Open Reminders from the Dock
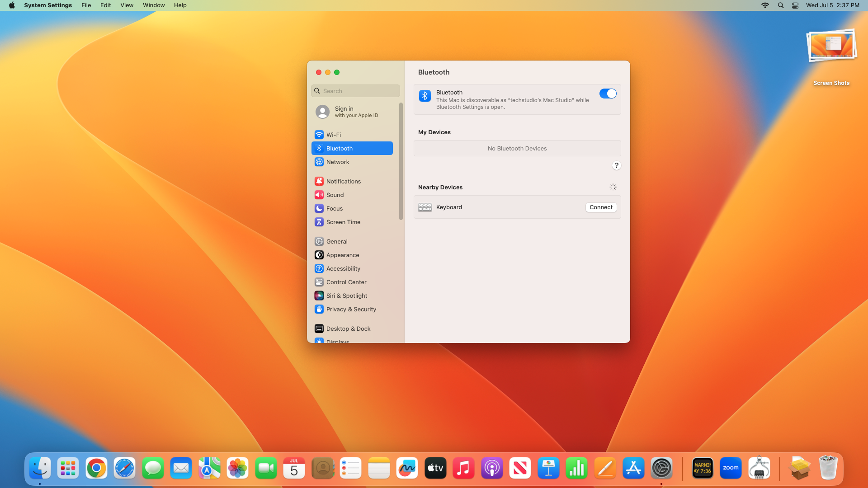Viewport: 868px width, 488px height. [350, 468]
